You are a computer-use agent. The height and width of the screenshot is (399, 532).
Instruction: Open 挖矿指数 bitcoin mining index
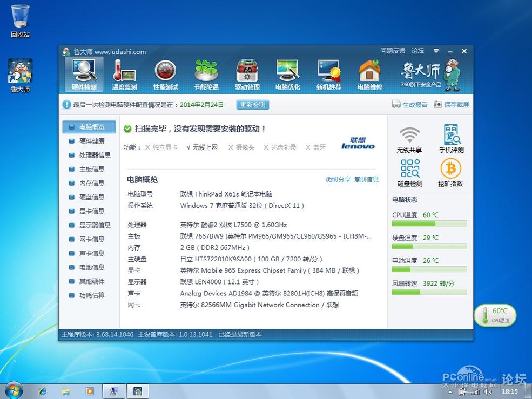point(450,173)
